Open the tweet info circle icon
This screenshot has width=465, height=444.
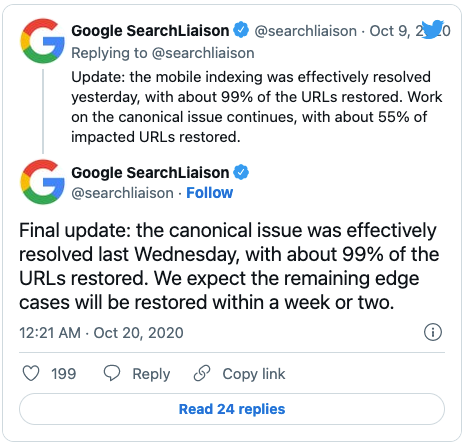[x=433, y=332]
